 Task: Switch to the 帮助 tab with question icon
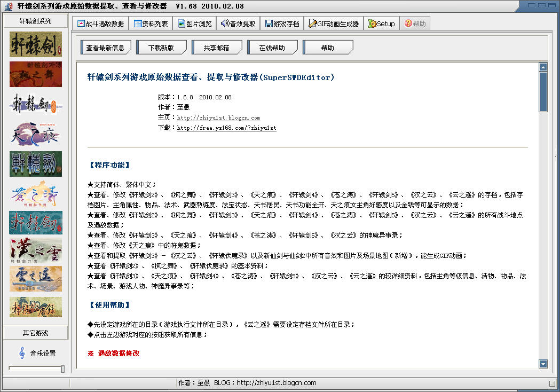point(415,23)
